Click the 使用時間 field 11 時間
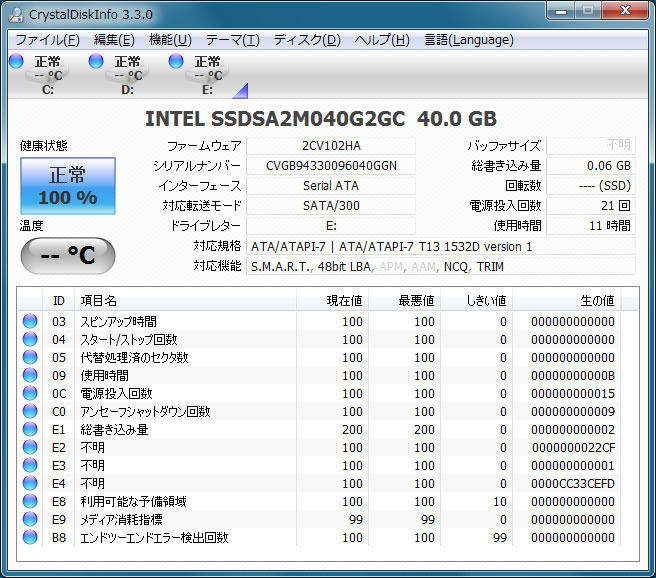 coord(591,226)
